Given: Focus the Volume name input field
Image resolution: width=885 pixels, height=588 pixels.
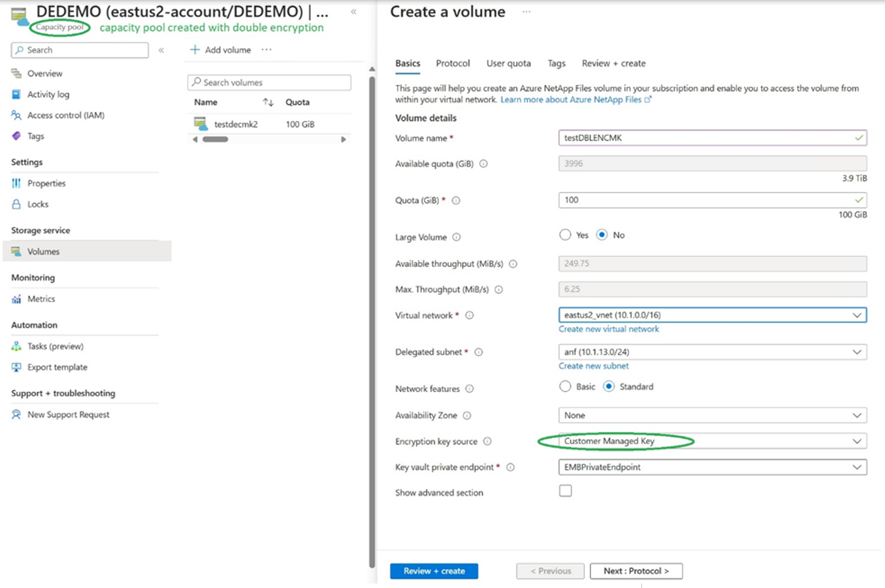Looking at the screenshot, I should click(x=713, y=138).
